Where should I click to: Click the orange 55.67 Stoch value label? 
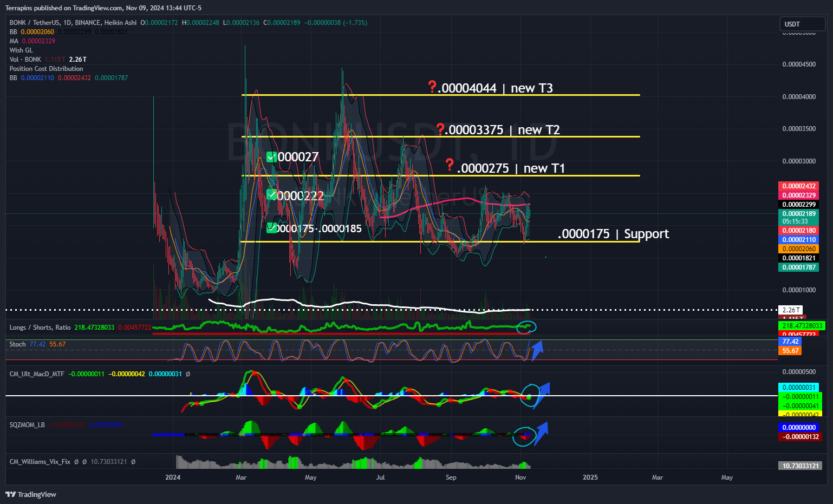pyautogui.click(x=790, y=351)
